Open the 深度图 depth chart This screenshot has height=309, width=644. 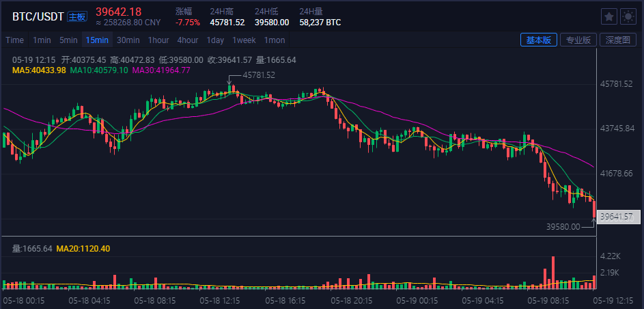(x=617, y=40)
